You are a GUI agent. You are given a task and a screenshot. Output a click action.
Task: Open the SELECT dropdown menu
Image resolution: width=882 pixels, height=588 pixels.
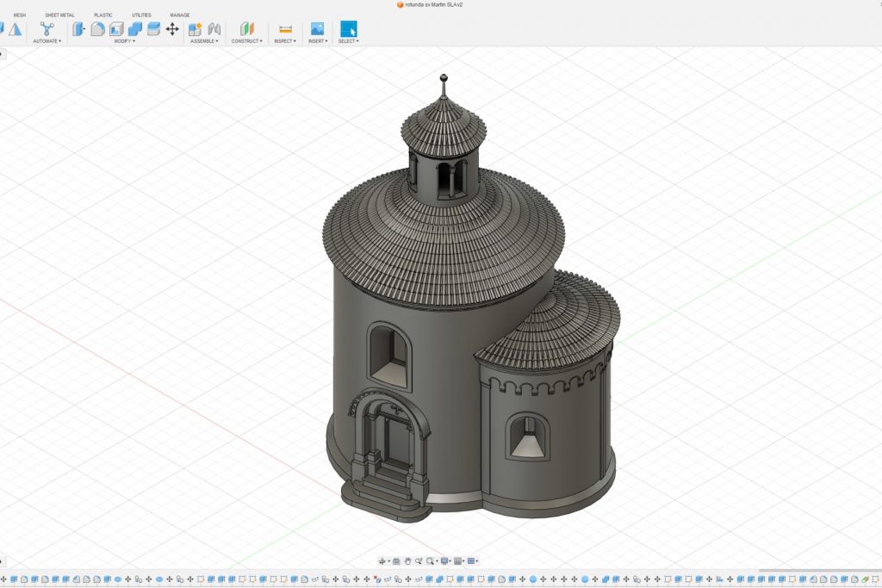tap(349, 41)
